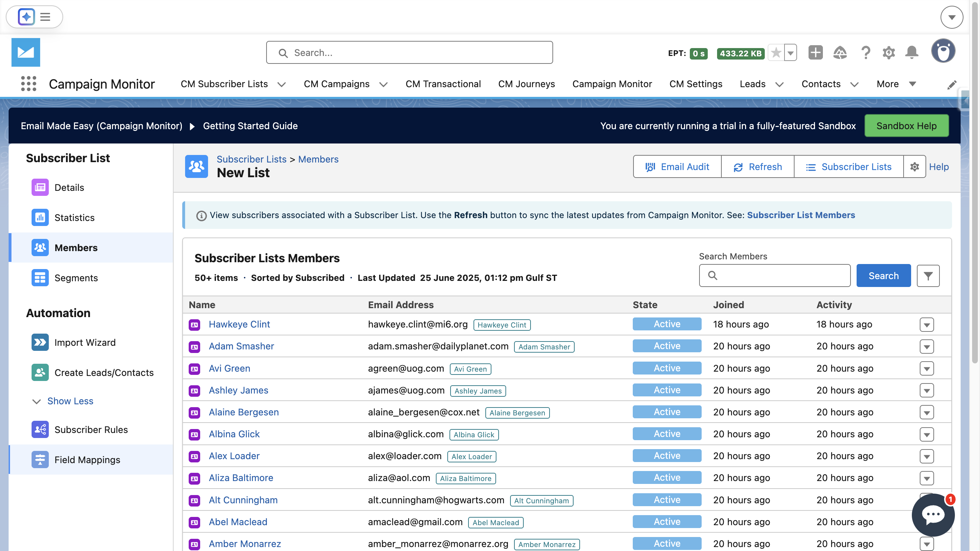980x551 pixels.
Task: Open row actions for Ashley James
Action: [926, 390]
